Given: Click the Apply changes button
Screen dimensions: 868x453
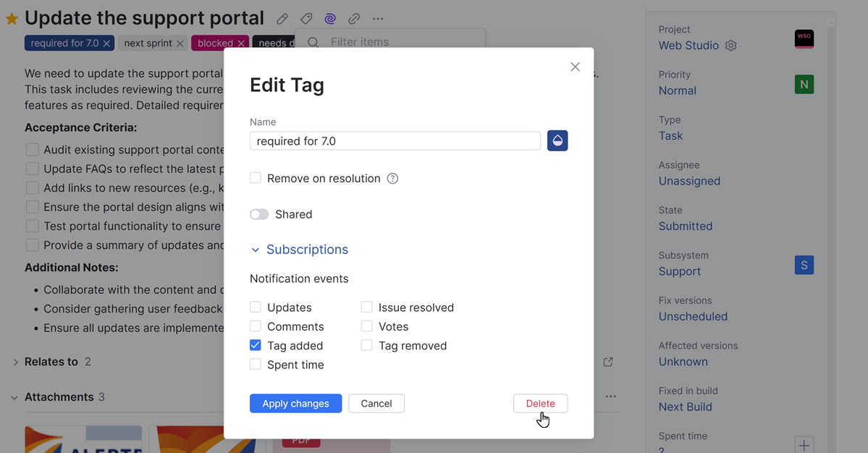Looking at the screenshot, I should click(x=295, y=403).
